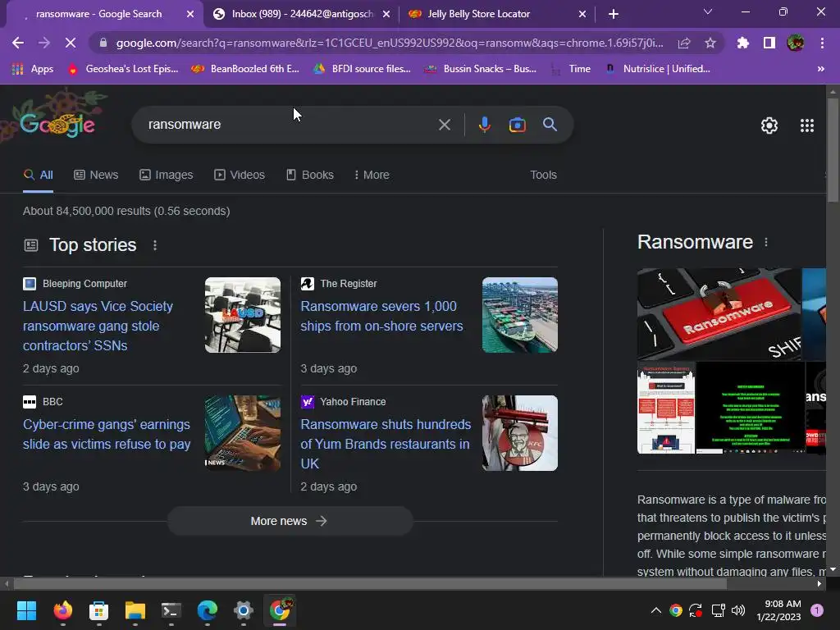Click the LAUSD classroom thumbnail

243,315
